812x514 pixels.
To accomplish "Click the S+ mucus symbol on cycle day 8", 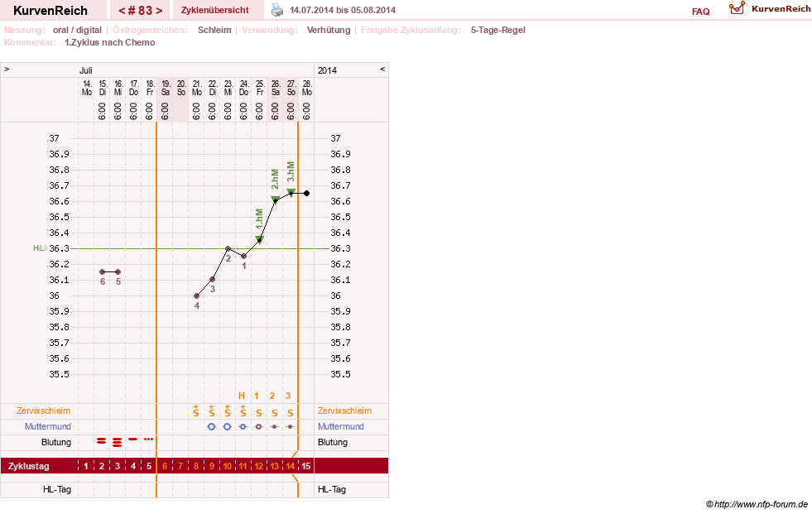I will click(x=195, y=411).
